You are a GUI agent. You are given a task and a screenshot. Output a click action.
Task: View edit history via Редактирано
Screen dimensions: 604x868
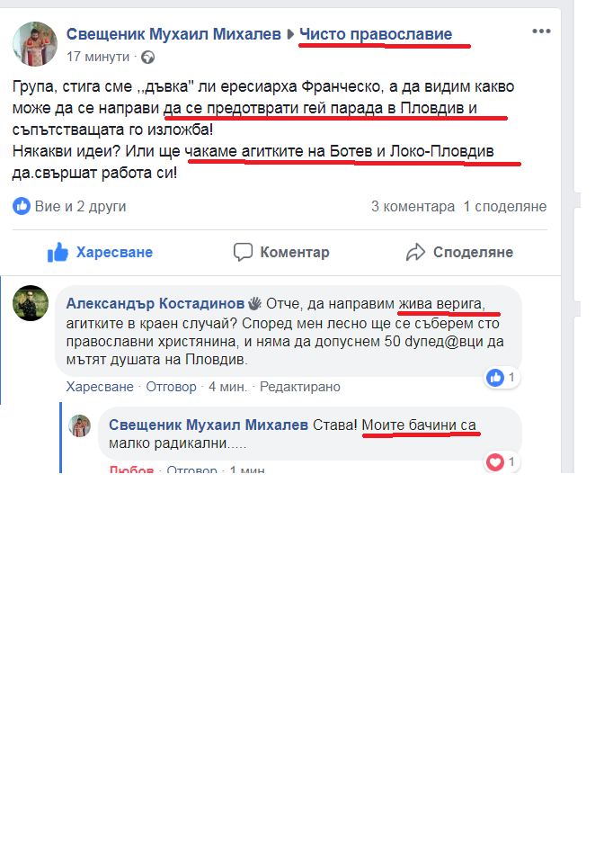300,387
